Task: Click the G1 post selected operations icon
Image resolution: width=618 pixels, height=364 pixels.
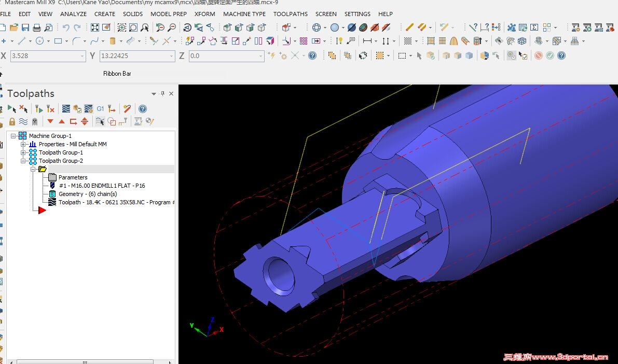Action: pyautogui.click(x=100, y=109)
